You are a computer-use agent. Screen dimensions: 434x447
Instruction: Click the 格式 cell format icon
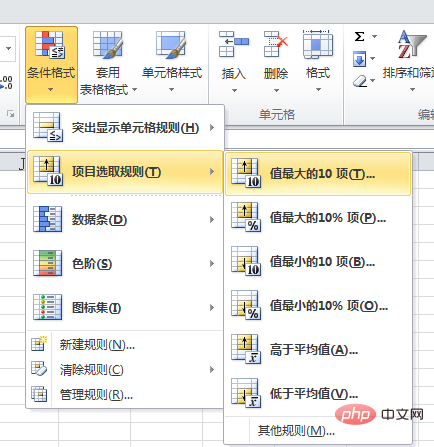click(x=318, y=44)
